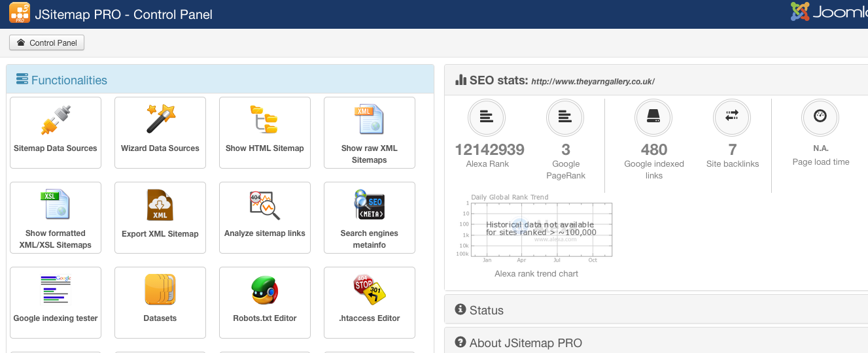This screenshot has width=868, height=353.
Task: Open Robots.txt Editor icon
Action: click(x=265, y=290)
